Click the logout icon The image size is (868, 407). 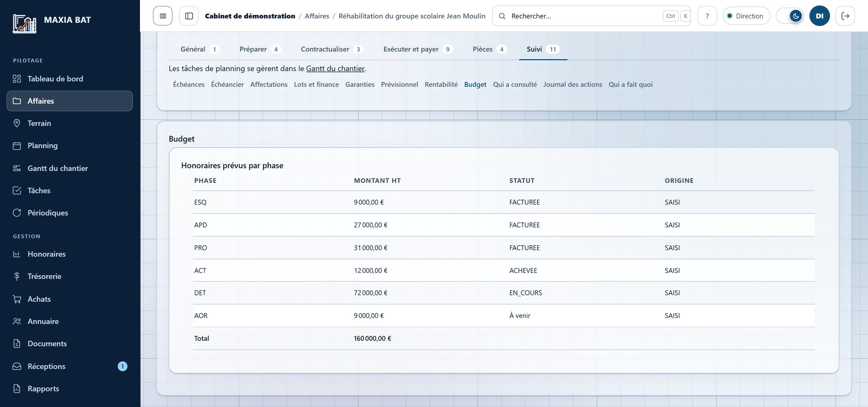click(x=845, y=16)
